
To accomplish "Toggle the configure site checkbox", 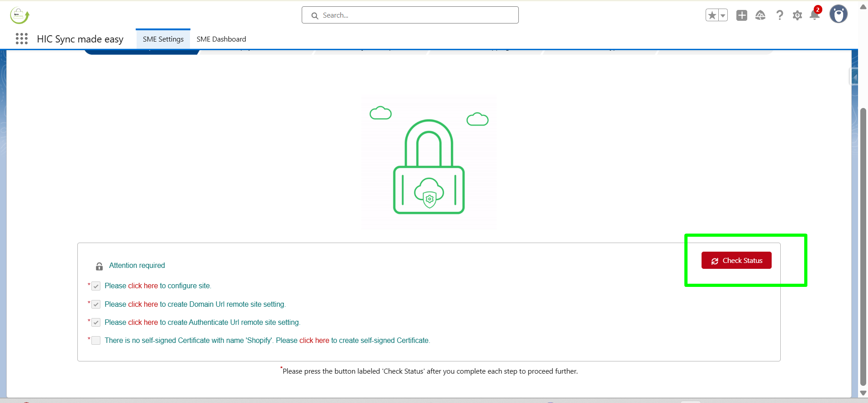I will click(96, 286).
